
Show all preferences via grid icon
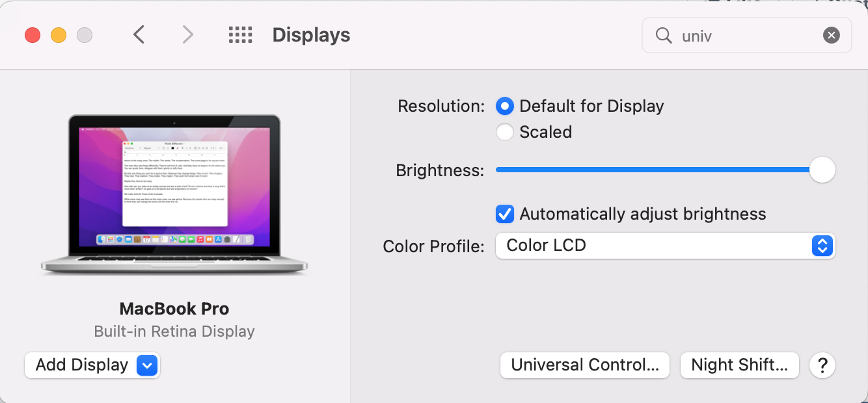pyautogui.click(x=240, y=34)
